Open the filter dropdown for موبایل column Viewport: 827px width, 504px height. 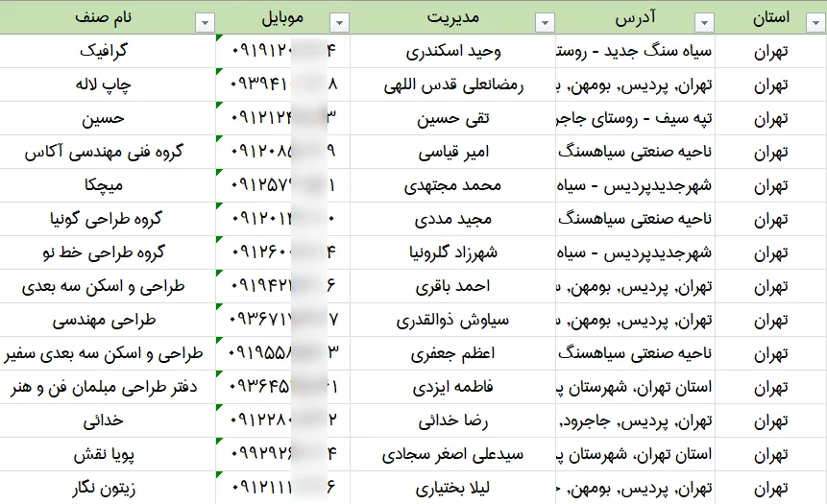[339, 23]
